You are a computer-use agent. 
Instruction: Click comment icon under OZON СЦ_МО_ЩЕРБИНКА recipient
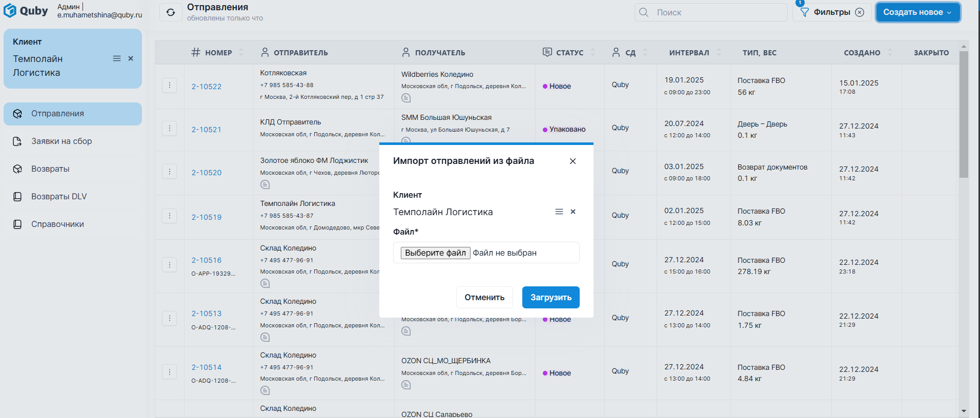tap(406, 385)
